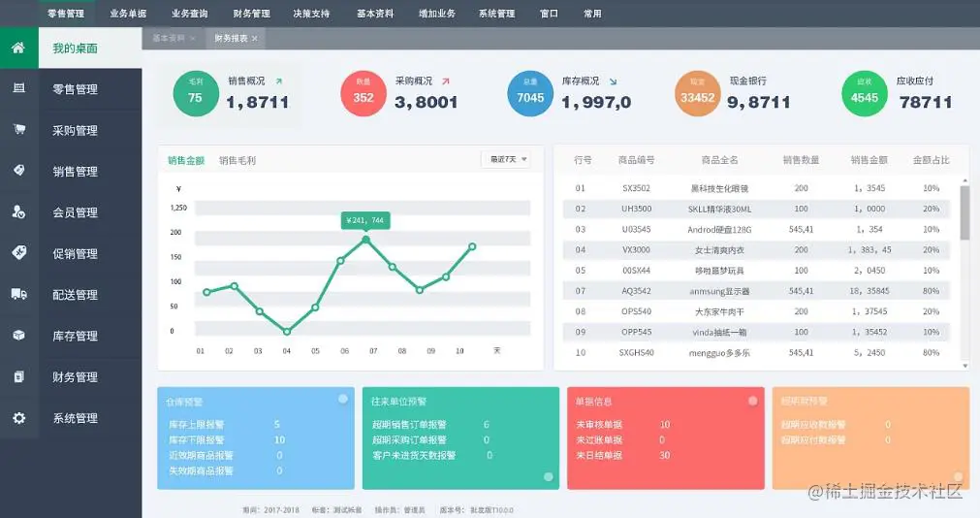Open the 最近7天 period dropdown
The height and width of the screenshot is (518, 980).
(x=507, y=159)
